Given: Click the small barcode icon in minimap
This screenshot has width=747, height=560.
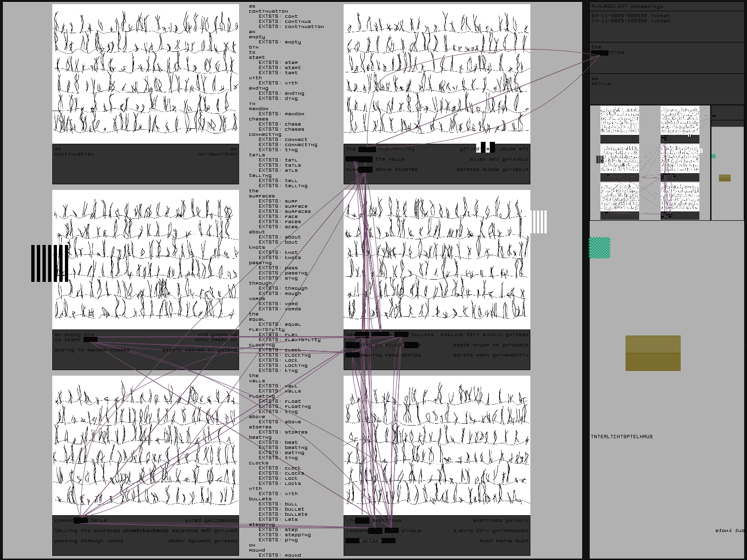Looking at the screenshot, I should pyautogui.click(x=599, y=160).
